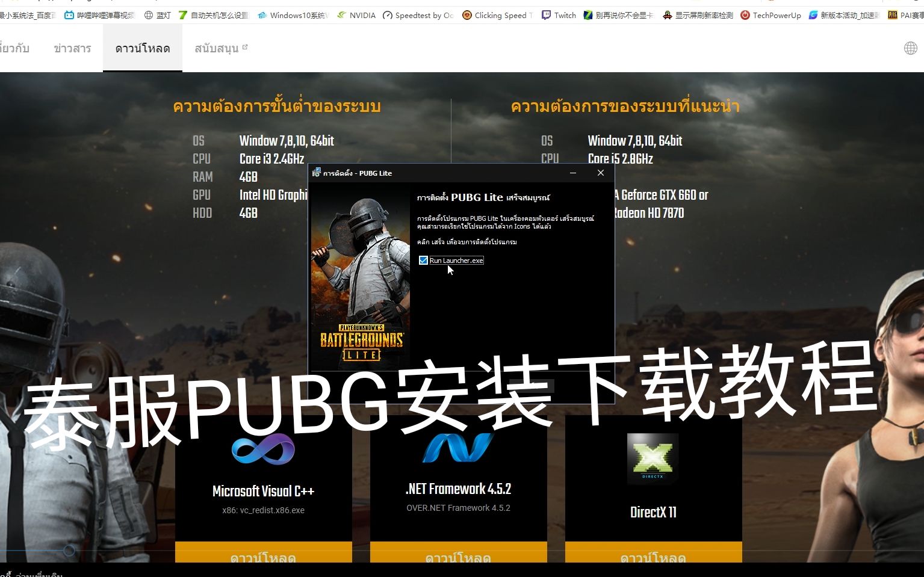Open the PAI bookmark
Screen dimensions: 924x577
tap(905, 15)
